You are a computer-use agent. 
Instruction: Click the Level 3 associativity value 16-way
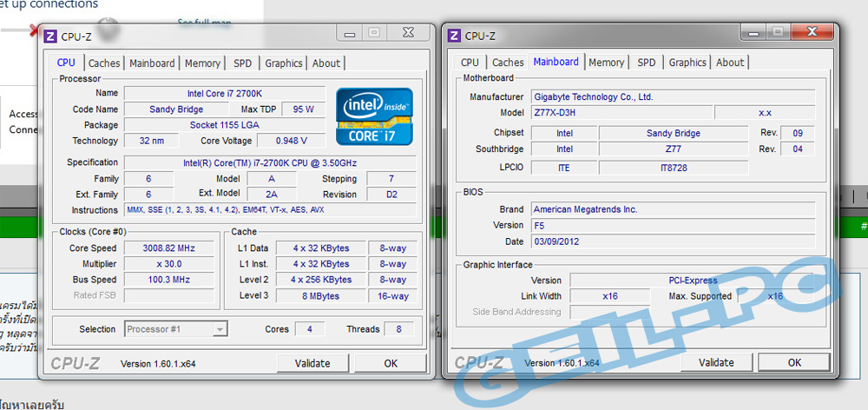(392, 296)
